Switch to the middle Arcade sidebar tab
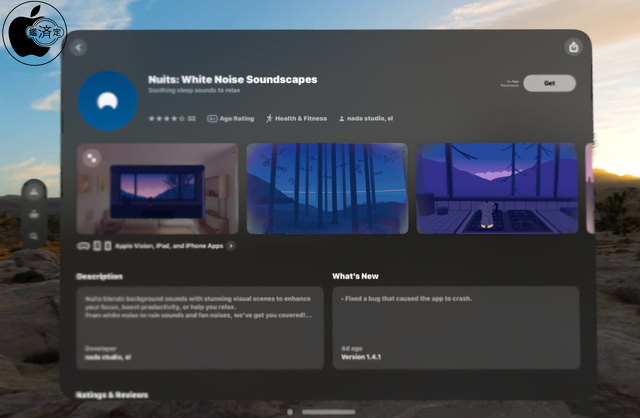This screenshot has width=640, height=418. (34, 214)
